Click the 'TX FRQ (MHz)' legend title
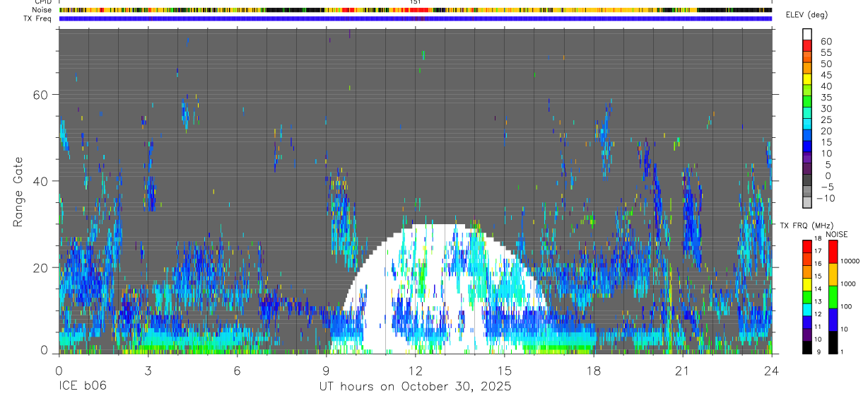Screen dimensions: 868x401 coord(807,226)
